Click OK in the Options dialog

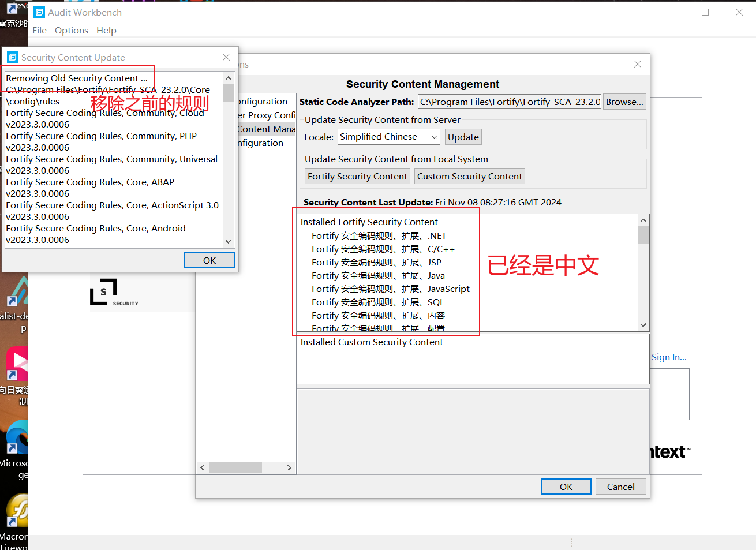pos(566,487)
